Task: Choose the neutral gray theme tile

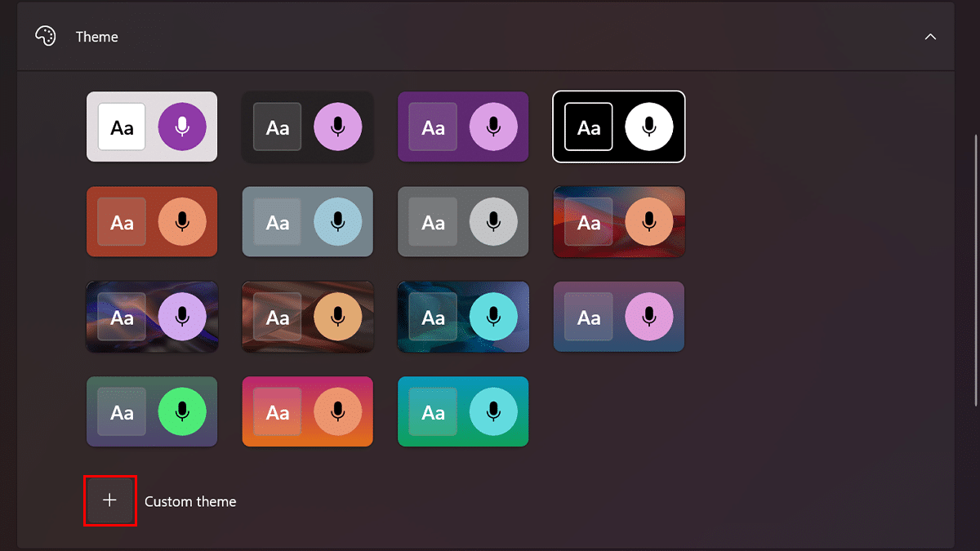Action: 463,221
